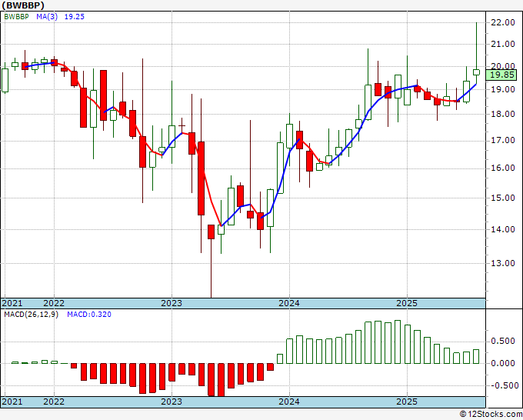Select 2024 on the MACD timeline
This screenshot has width=523, height=420.
pyautogui.click(x=289, y=402)
